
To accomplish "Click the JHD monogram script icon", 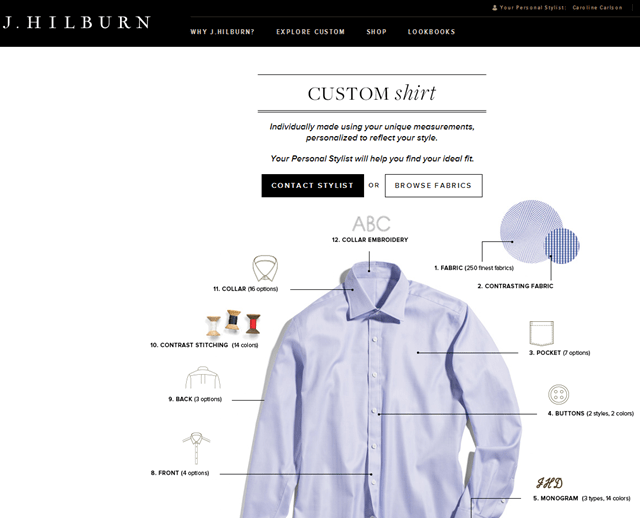I will [x=549, y=483].
